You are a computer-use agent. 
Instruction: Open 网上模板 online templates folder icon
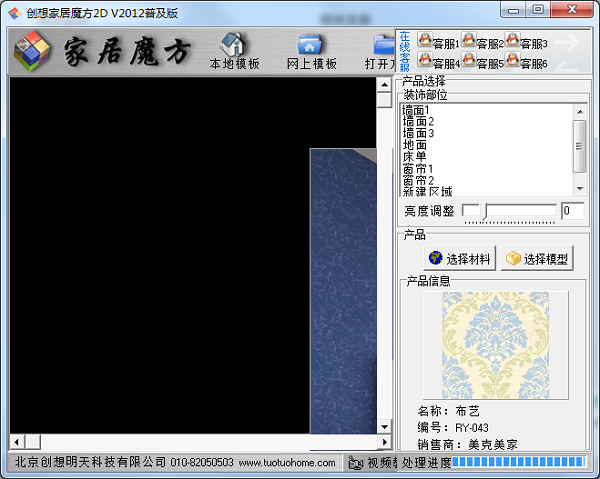(x=310, y=45)
